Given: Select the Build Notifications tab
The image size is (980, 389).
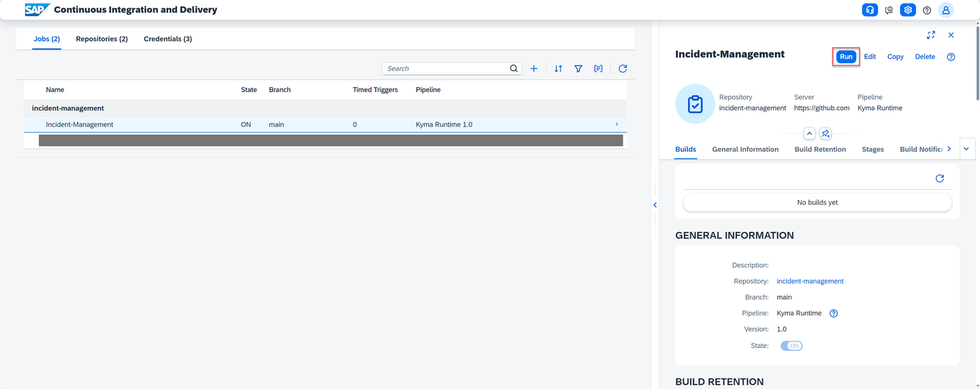Looking at the screenshot, I should click(921, 149).
